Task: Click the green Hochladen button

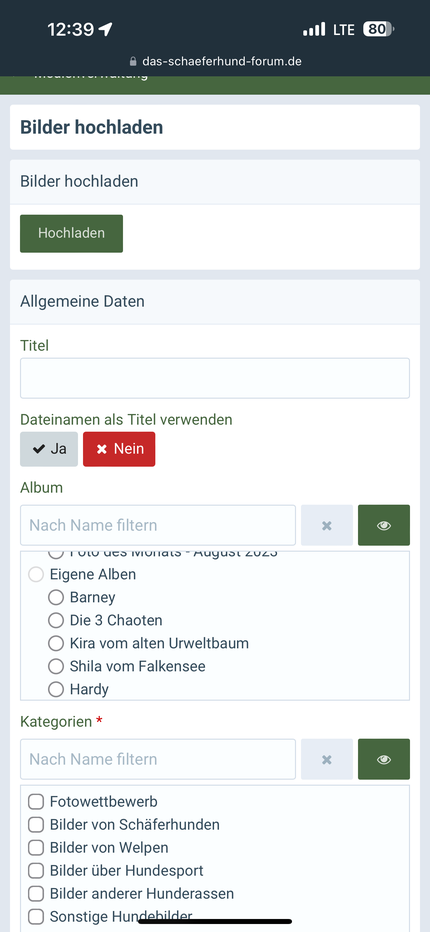Action: pos(71,233)
